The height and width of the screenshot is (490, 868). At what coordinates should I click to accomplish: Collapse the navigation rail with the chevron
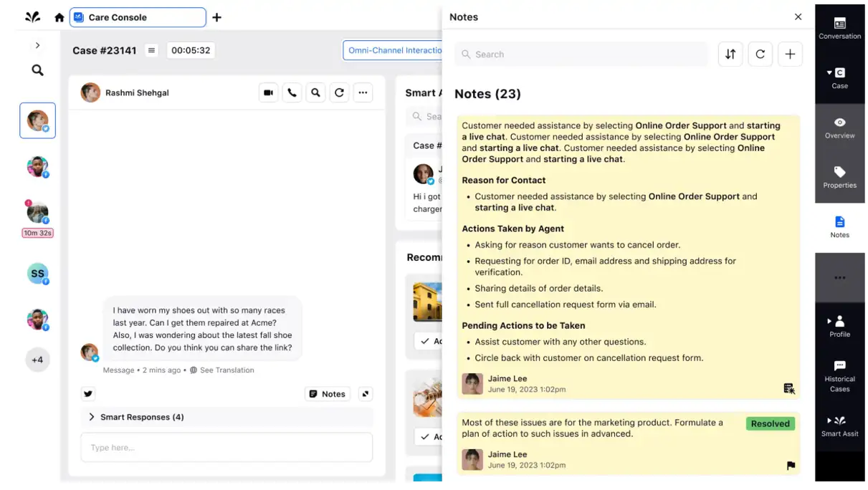[37, 45]
